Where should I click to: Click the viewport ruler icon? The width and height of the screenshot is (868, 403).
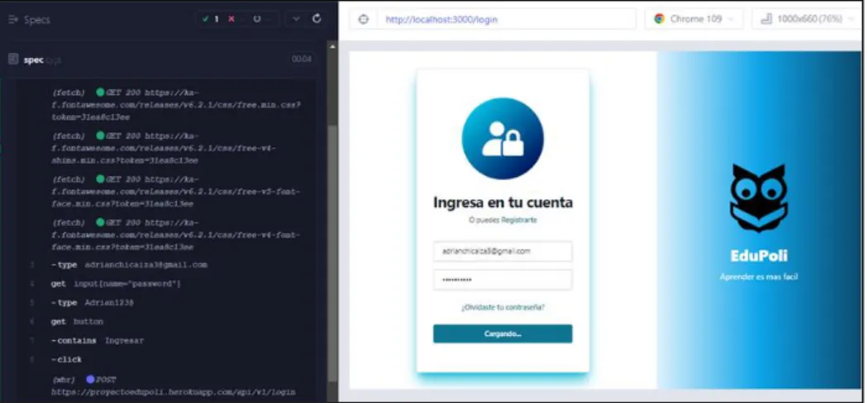pyautogui.click(x=766, y=19)
